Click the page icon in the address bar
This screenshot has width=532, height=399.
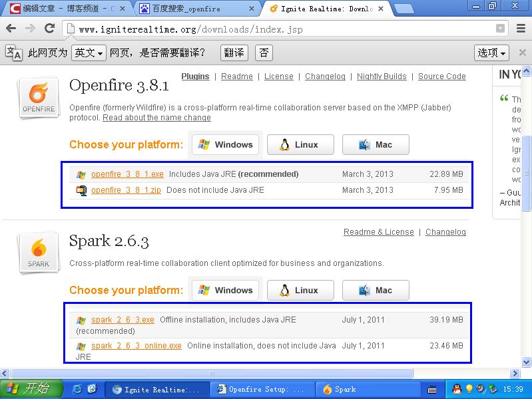click(x=71, y=29)
